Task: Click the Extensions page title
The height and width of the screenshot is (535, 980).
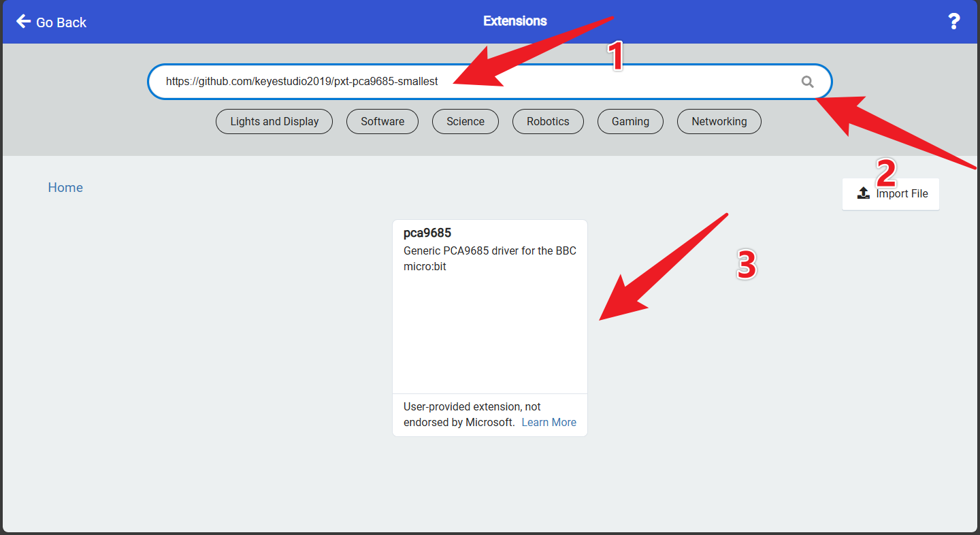Action: coord(515,21)
